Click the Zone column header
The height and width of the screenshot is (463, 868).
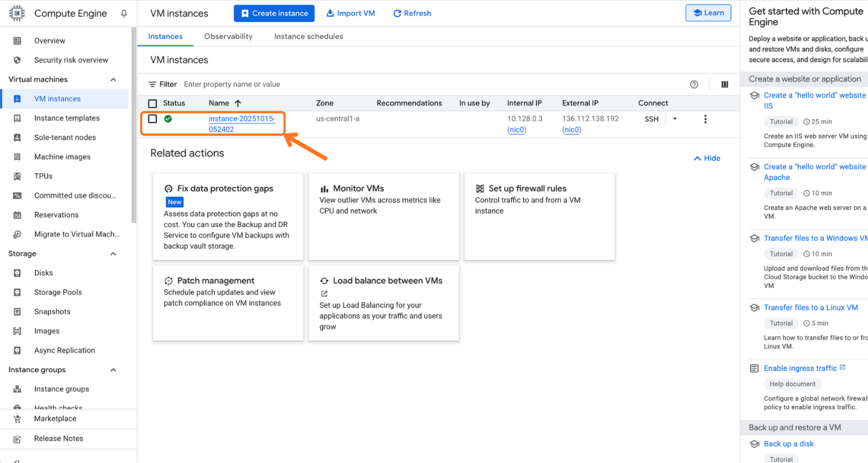click(325, 103)
